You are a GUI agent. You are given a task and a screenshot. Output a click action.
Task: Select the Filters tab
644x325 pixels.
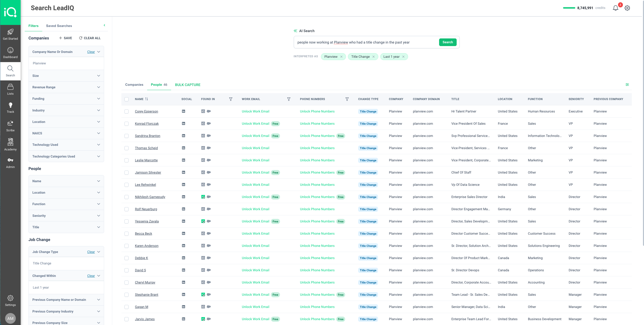tap(33, 26)
